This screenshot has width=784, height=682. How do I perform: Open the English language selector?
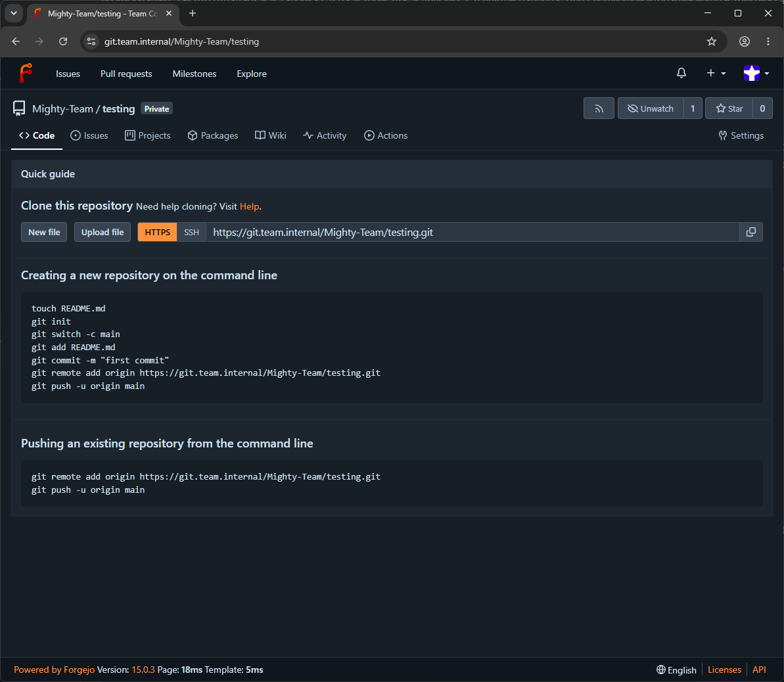point(676,670)
